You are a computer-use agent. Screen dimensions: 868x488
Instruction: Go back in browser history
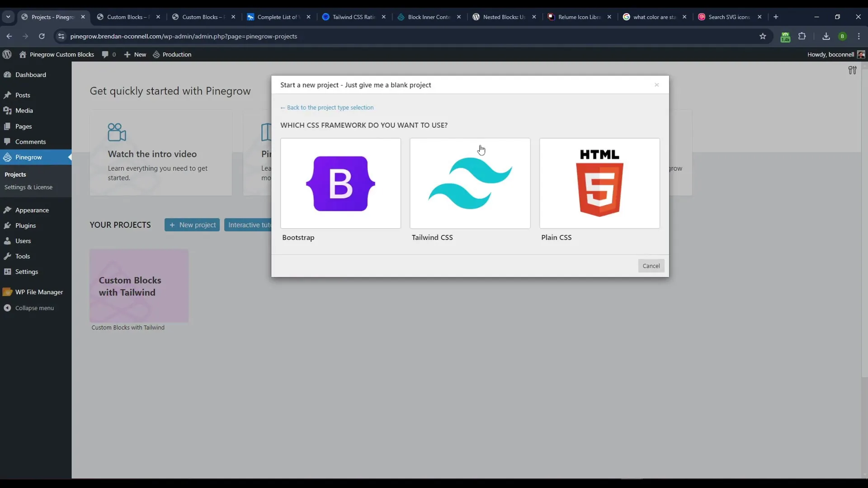[x=9, y=36]
